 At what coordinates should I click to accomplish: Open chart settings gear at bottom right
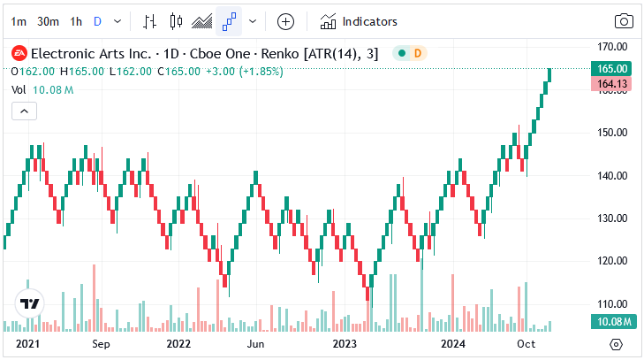[616, 343]
